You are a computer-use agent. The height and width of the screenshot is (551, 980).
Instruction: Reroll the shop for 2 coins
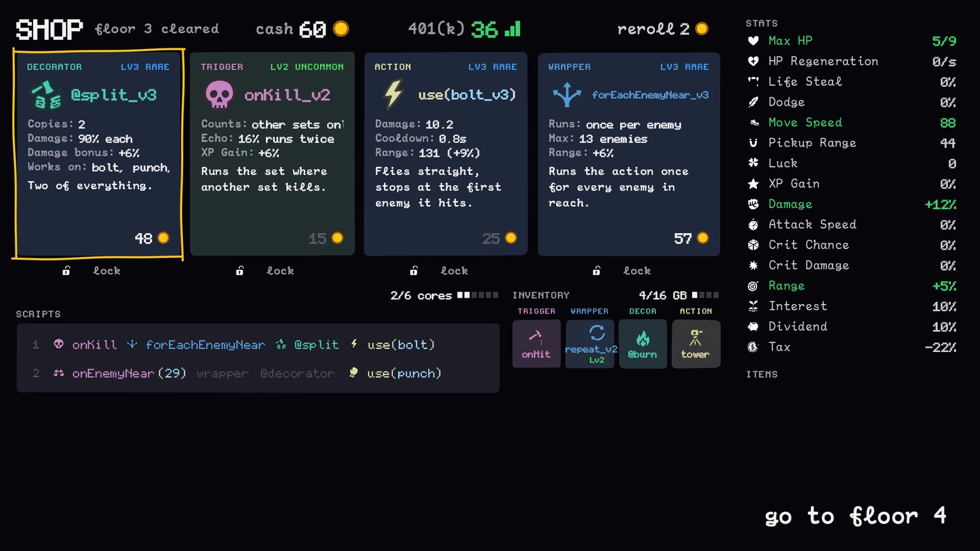(663, 29)
